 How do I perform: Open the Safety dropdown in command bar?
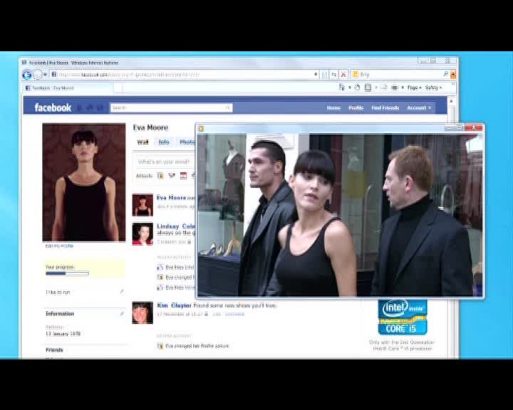tap(433, 88)
